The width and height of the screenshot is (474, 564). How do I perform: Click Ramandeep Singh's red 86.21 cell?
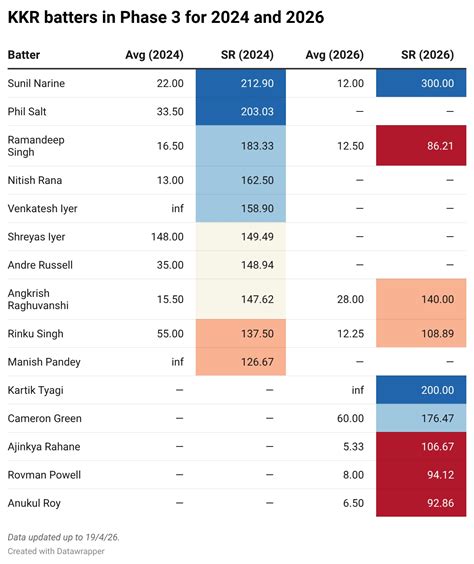421,146
